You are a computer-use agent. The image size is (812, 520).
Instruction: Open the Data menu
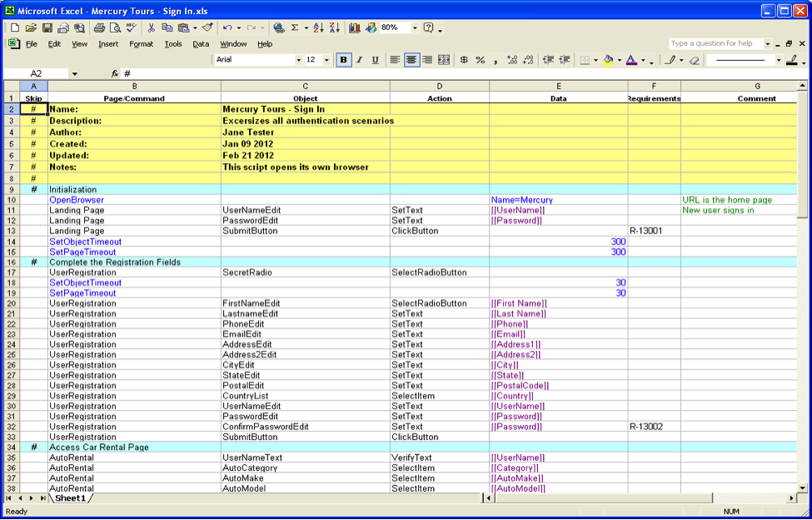point(201,44)
